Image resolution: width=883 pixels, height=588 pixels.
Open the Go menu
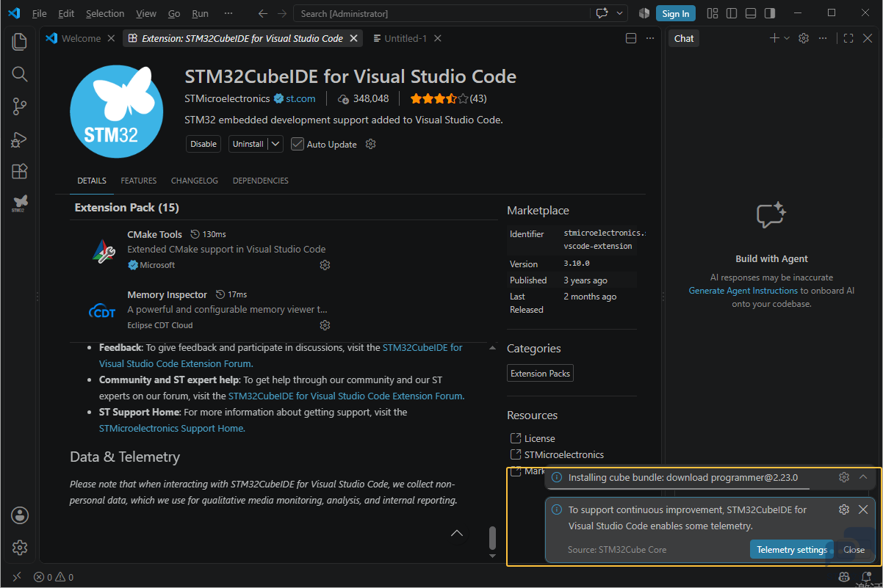pos(174,13)
